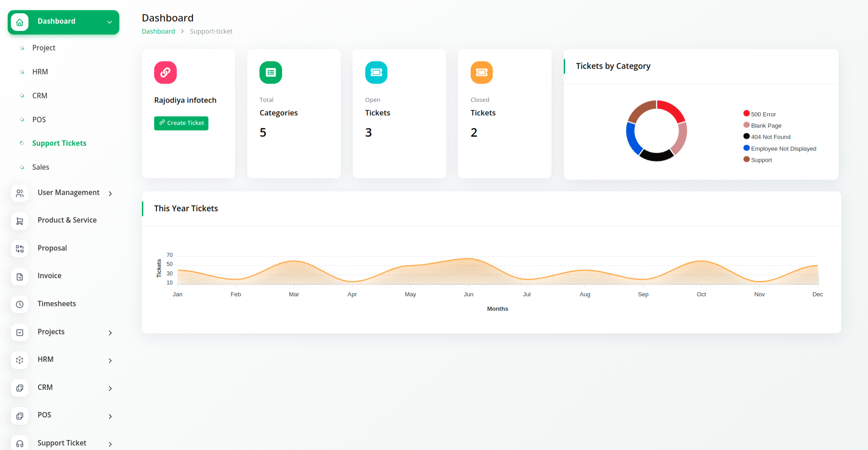This screenshot has height=450, width=868.
Task: Click the Rajodiya infotech company name
Action: (185, 100)
